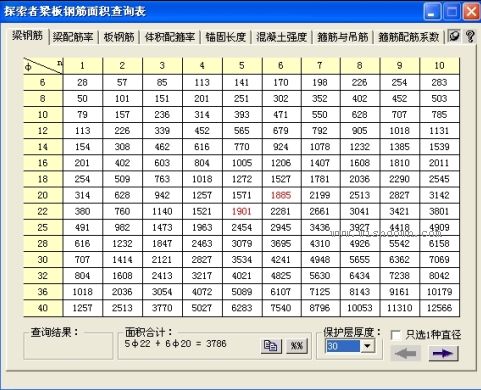Click cell 8042 in row 32

(x=440, y=276)
